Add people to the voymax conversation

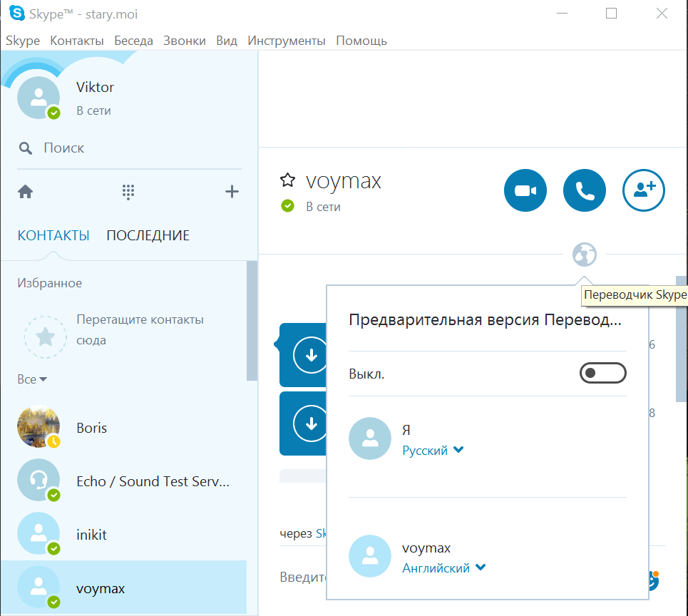[643, 190]
